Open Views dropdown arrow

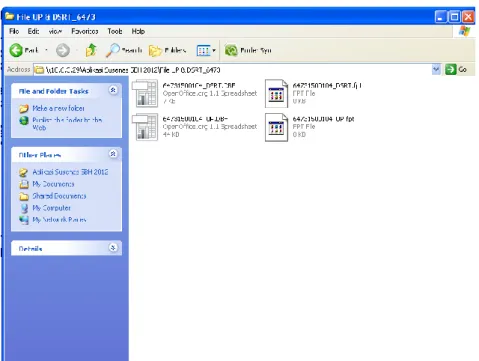pos(214,51)
